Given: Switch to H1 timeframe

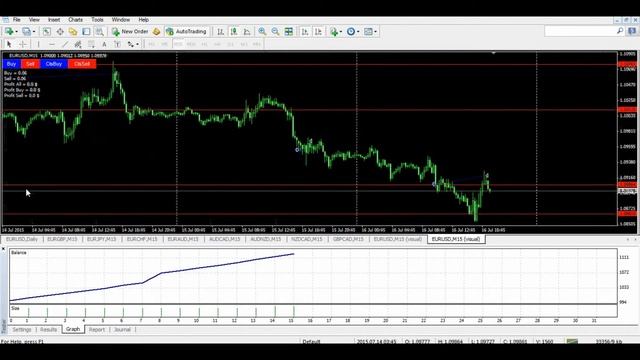Looking at the screenshot, I should tap(204, 44).
